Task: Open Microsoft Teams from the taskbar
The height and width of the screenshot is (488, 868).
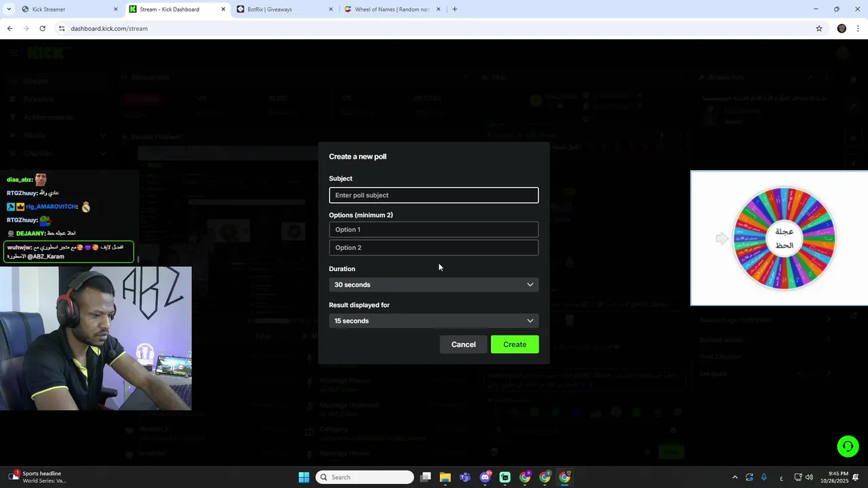Action: click(x=465, y=477)
